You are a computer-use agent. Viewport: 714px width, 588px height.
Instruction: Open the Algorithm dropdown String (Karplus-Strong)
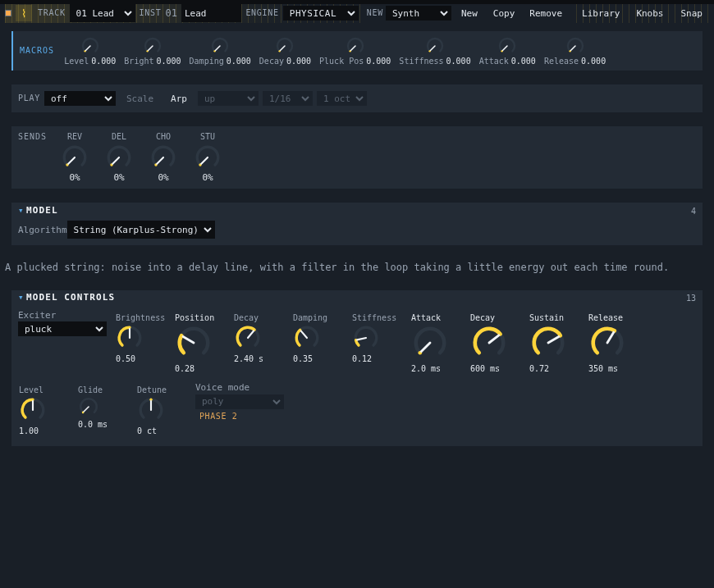(x=141, y=230)
